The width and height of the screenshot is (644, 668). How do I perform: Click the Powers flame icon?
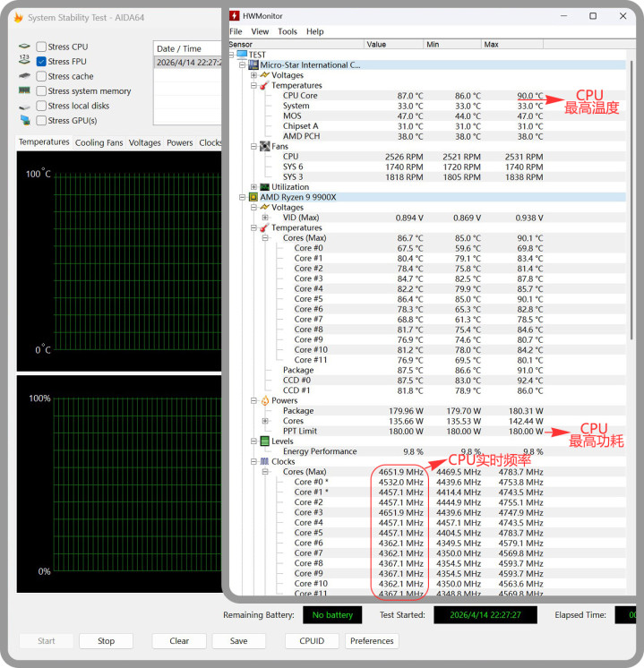(264, 400)
